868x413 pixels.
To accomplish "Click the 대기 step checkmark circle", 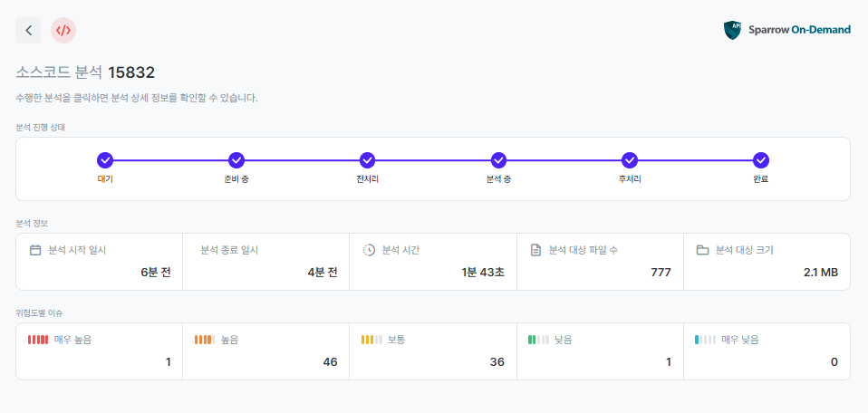I will 105,160.
